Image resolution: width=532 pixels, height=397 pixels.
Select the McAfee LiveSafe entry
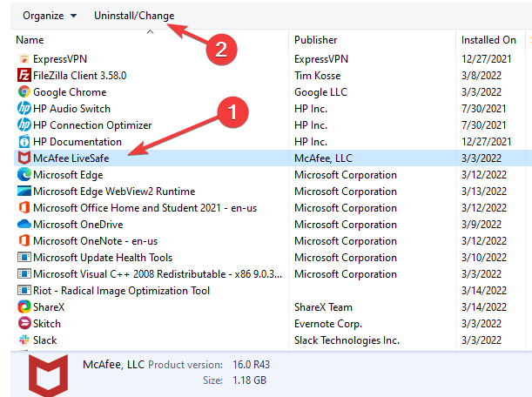(x=71, y=158)
